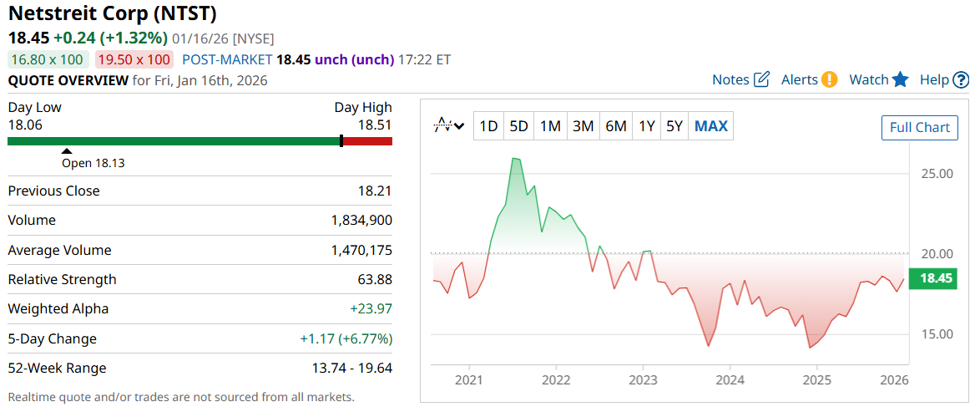
Task: Switch chart to 1M period
Action: [550, 126]
